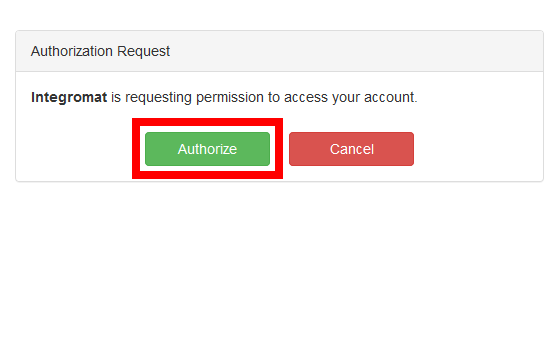Click the green Authorize button
This screenshot has width=559, height=364.
point(207,149)
